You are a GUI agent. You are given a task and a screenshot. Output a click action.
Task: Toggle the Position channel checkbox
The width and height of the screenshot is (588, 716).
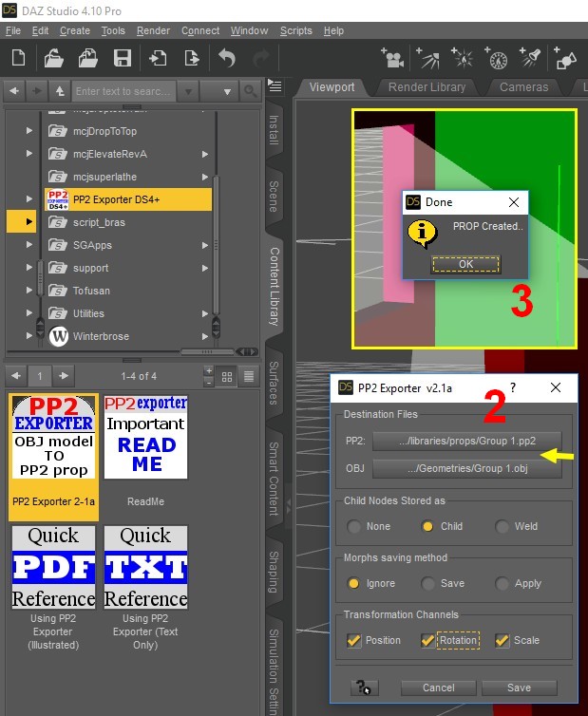tap(353, 640)
